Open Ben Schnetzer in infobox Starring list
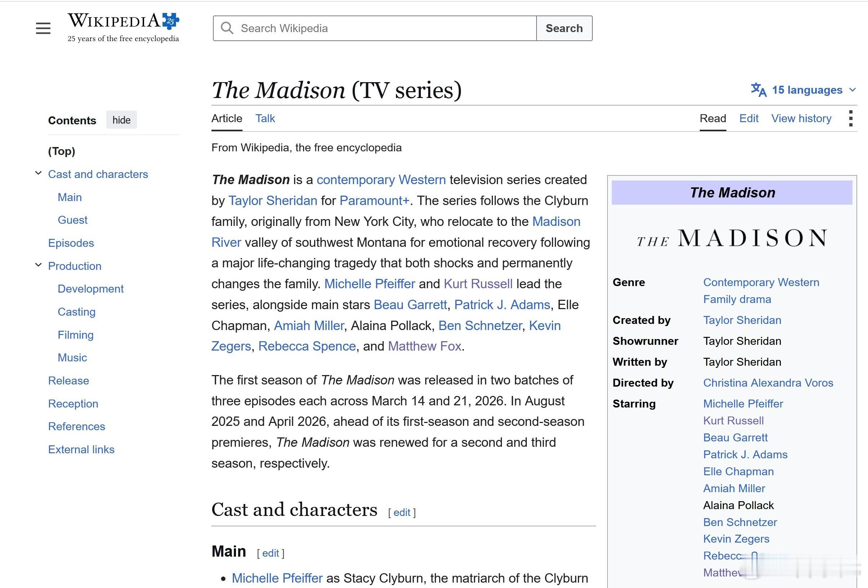868x588 pixels. (740, 522)
